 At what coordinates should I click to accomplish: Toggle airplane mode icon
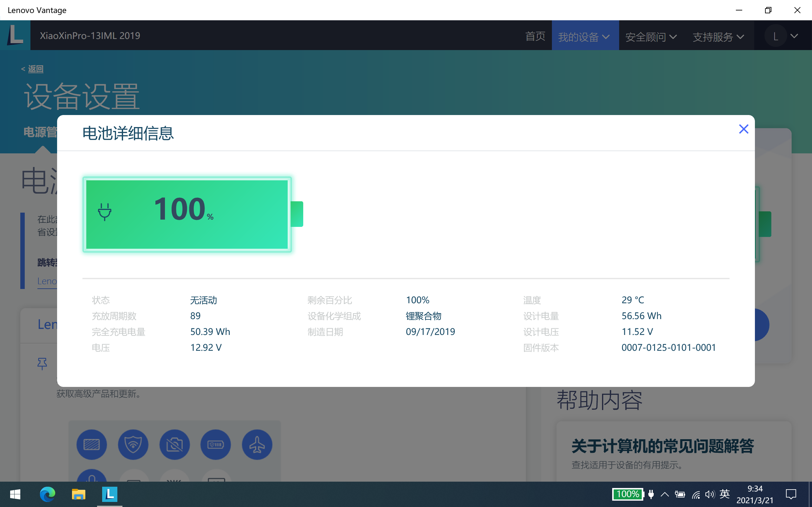(x=257, y=444)
